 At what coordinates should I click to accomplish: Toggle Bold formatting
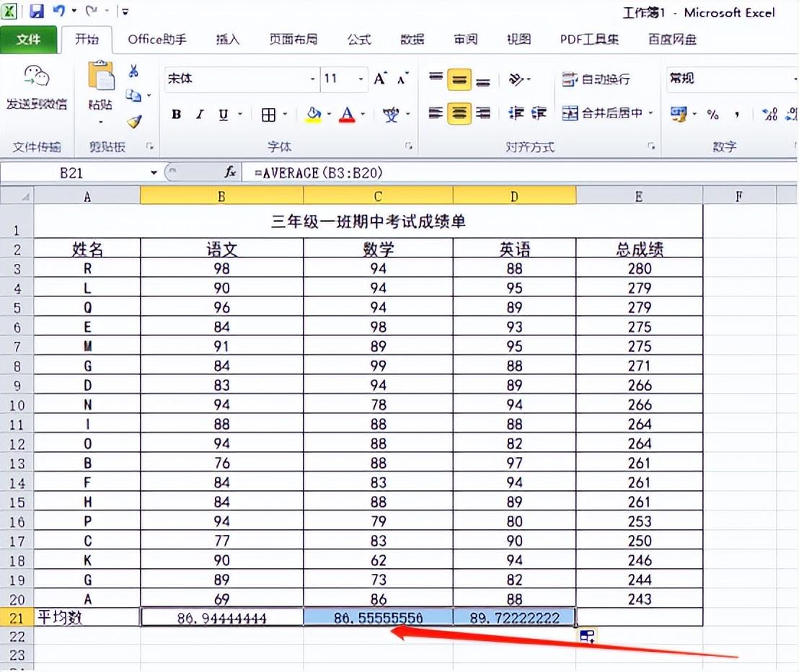(176, 115)
